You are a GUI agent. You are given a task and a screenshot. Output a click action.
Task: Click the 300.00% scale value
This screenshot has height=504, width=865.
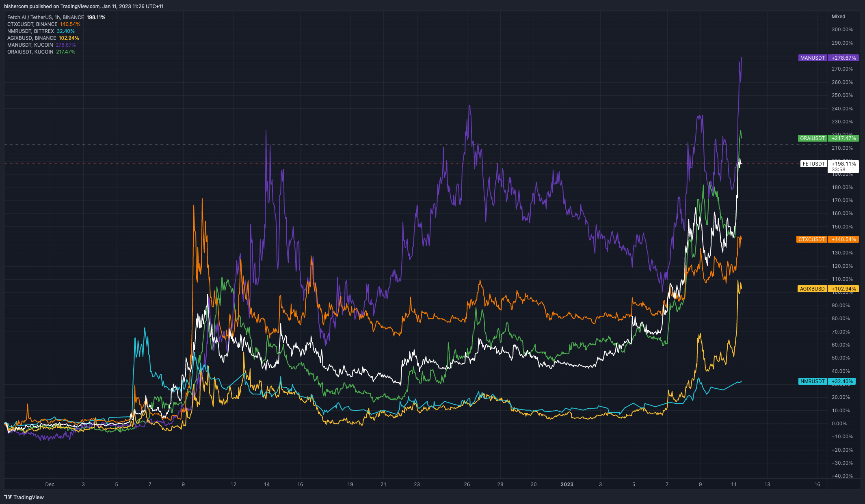(842, 30)
